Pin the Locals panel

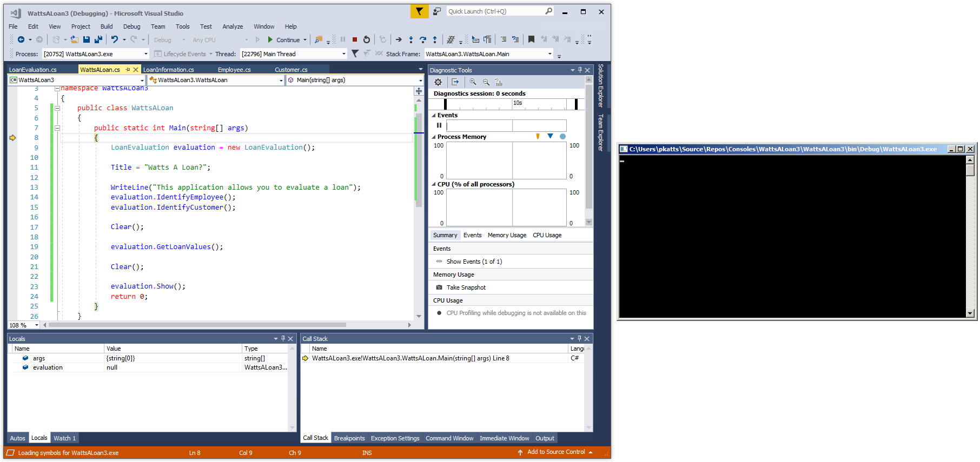pos(283,339)
